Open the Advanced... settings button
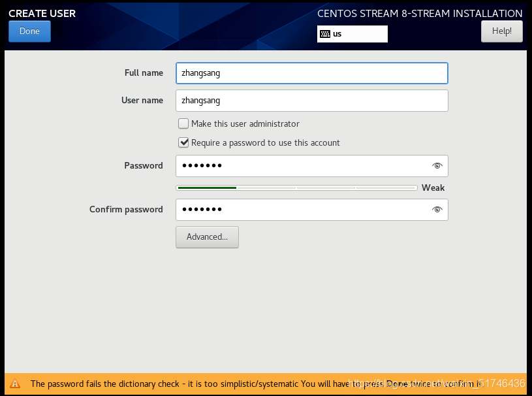Viewport: 532px width, 396px height. click(x=207, y=237)
